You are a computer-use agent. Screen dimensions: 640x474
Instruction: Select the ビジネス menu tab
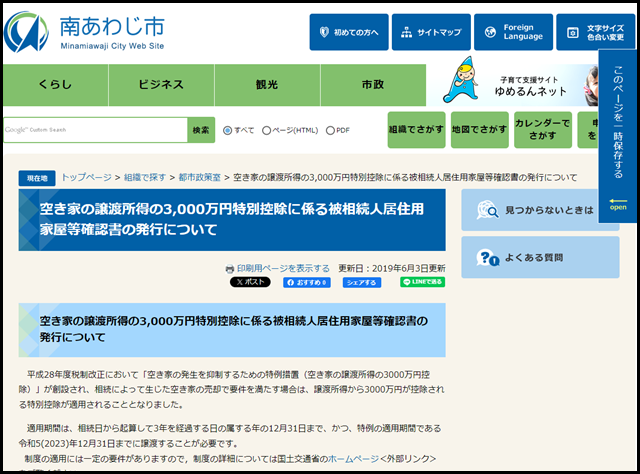coord(161,85)
